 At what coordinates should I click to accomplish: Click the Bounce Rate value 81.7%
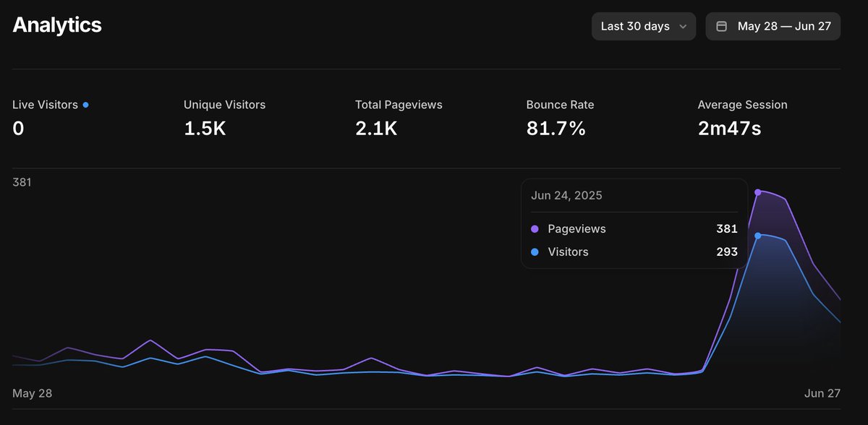(556, 129)
